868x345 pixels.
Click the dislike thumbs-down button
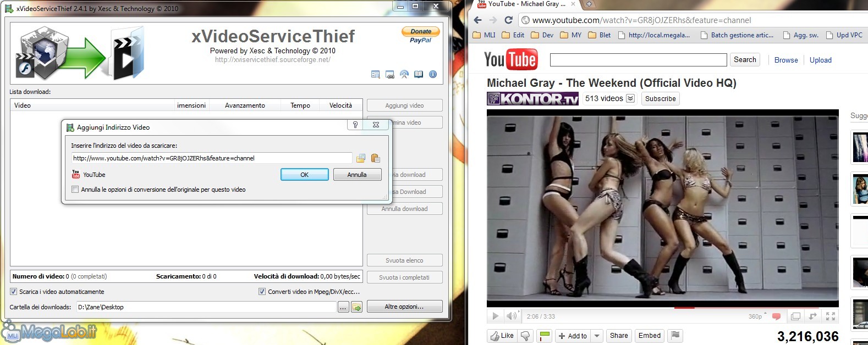click(x=526, y=336)
